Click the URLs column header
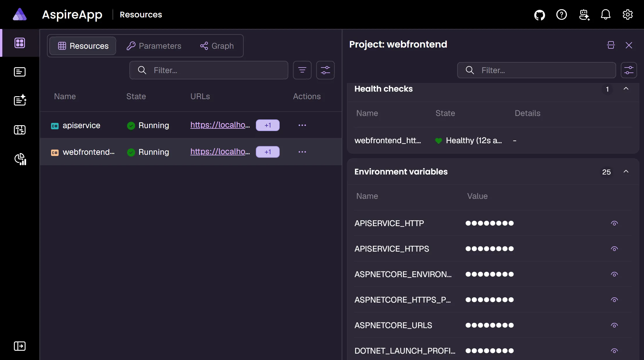 point(200,96)
